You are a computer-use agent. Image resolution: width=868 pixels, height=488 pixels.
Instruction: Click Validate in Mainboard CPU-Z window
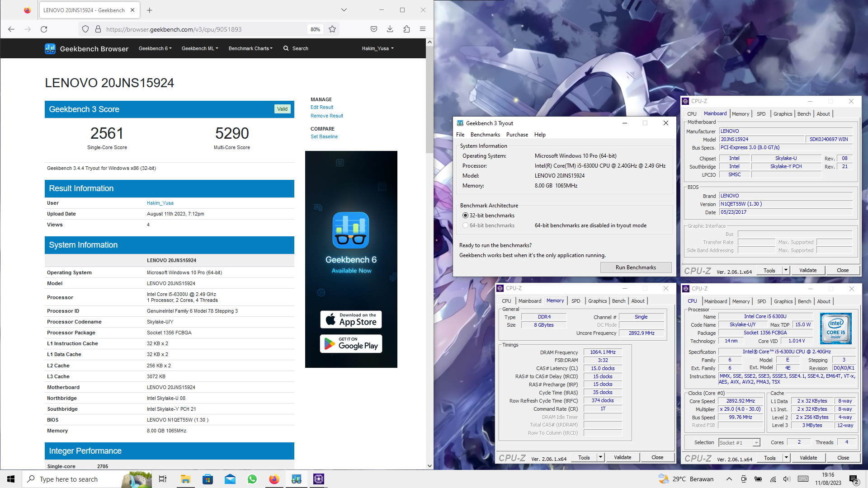point(808,270)
